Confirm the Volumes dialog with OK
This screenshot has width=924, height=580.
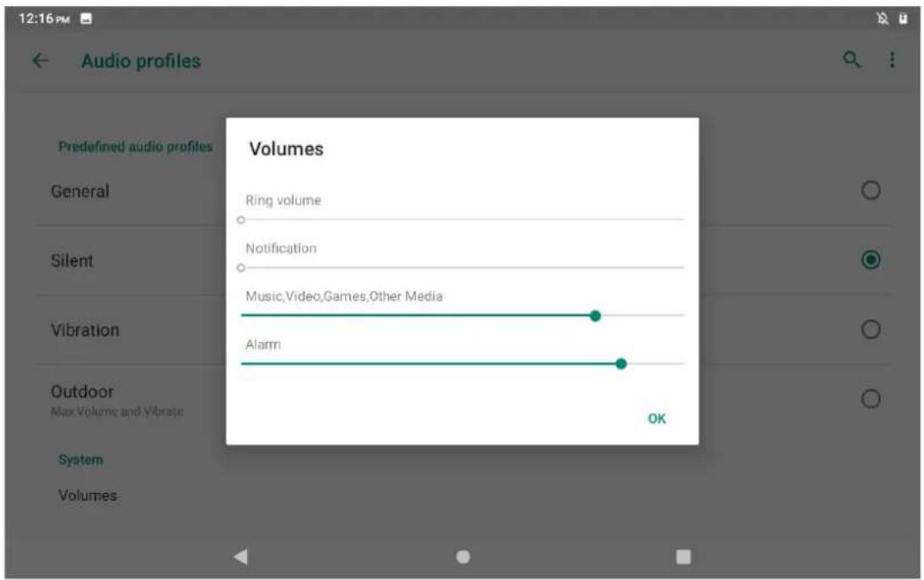click(x=657, y=419)
